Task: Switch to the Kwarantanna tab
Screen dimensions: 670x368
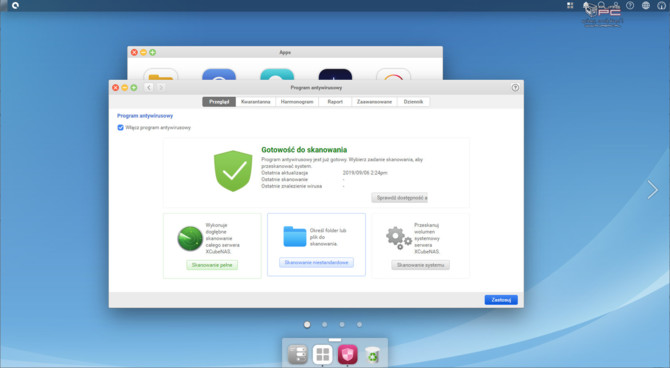Action: pos(256,102)
